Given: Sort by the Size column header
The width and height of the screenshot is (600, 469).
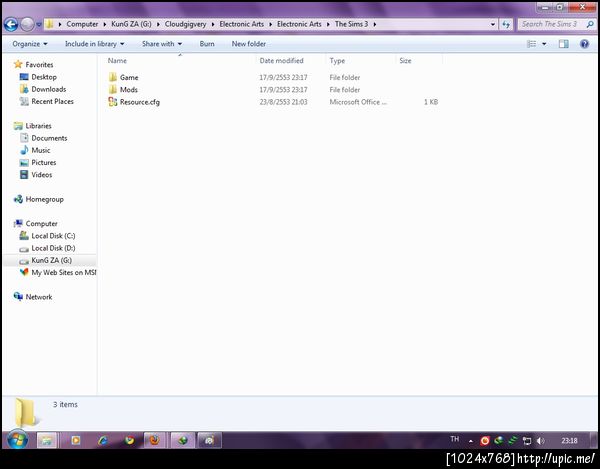Looking at the screenshot, I should pos(405,60).
